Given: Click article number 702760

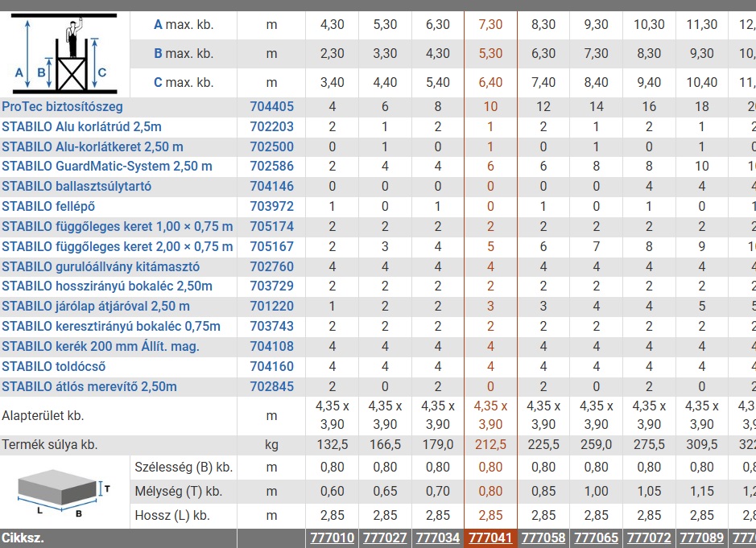Looking at the screenshot, I should click(x=272, y=267).
